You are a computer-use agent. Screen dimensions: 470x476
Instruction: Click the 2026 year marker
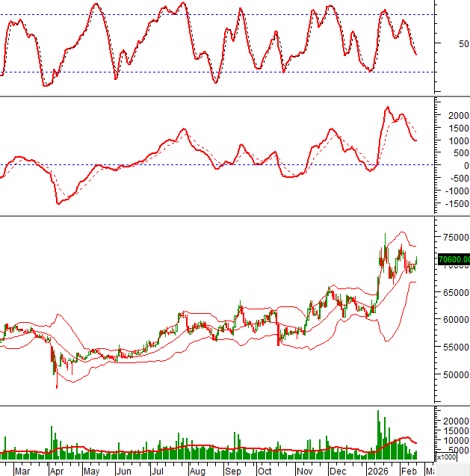coord(374,471)
